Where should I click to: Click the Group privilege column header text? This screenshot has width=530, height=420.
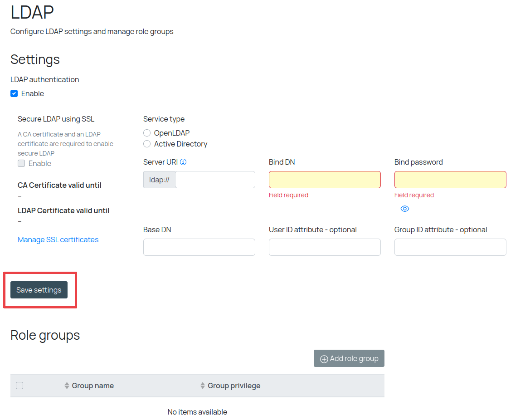point(234,386)
